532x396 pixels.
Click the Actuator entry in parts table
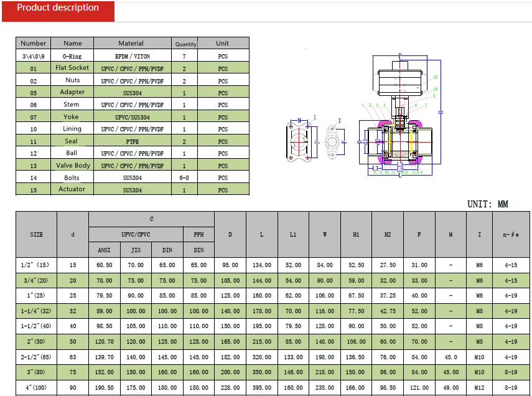pos(72,189)
